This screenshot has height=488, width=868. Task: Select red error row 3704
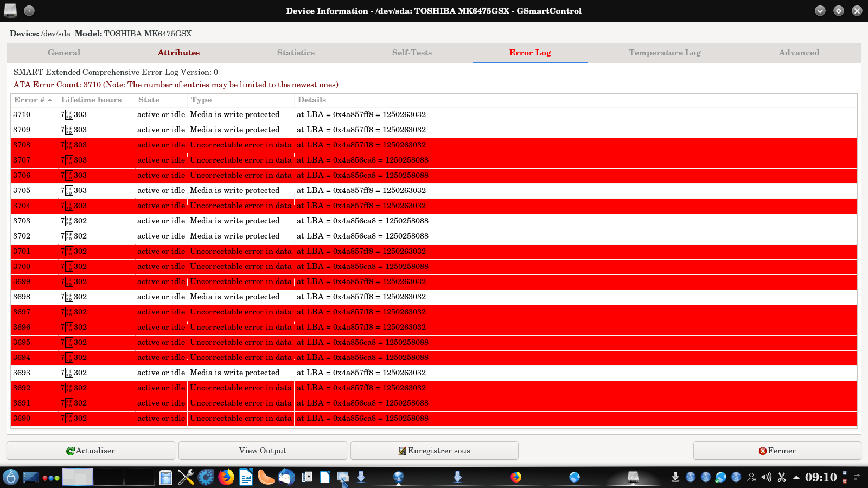click(434, 206)
